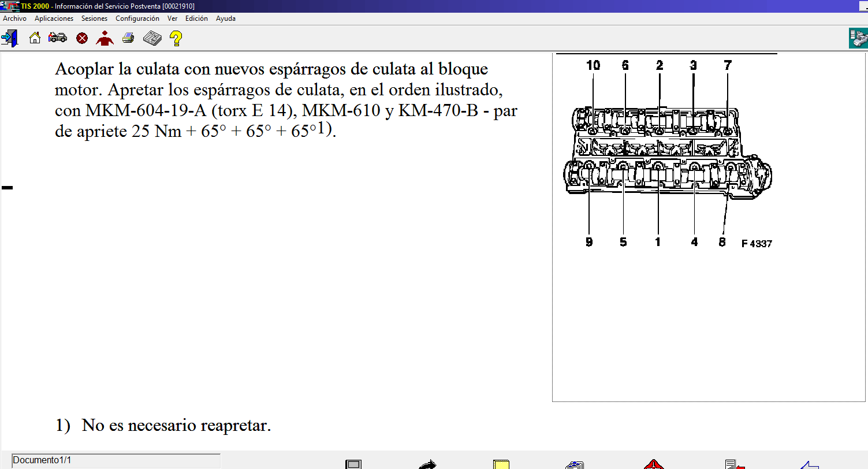Screen dimensions: 868x469
Task: Click the black curved arrow bottom icon
Action: 427,464
